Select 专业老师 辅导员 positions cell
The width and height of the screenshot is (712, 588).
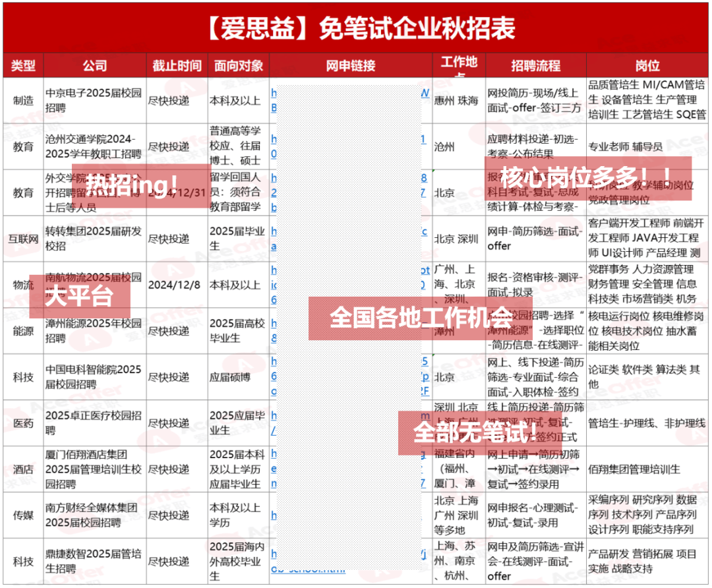pyautogui.click(x=647, y=146)
